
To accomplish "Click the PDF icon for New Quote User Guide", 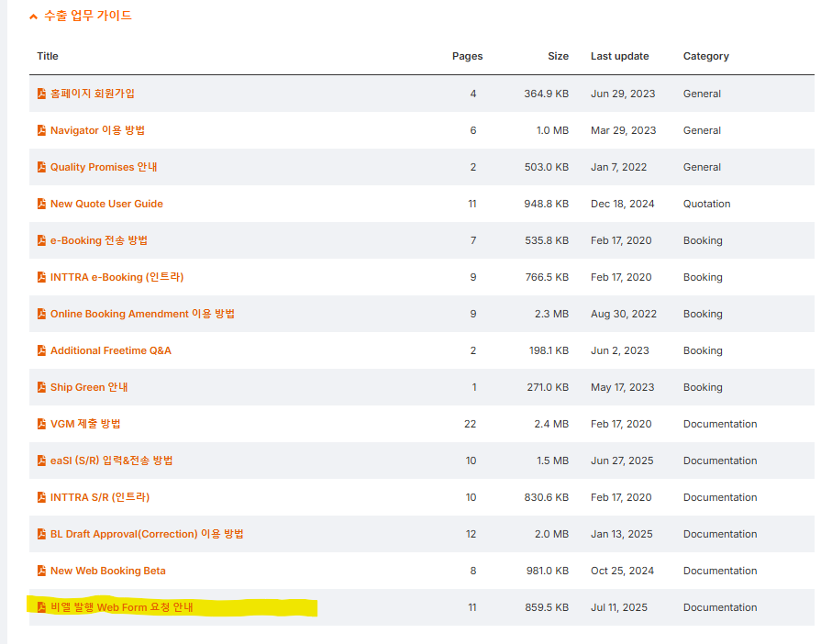I will coord(41,203).
